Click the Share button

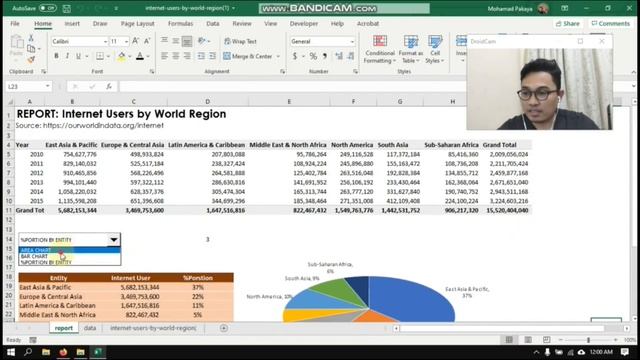568,24
